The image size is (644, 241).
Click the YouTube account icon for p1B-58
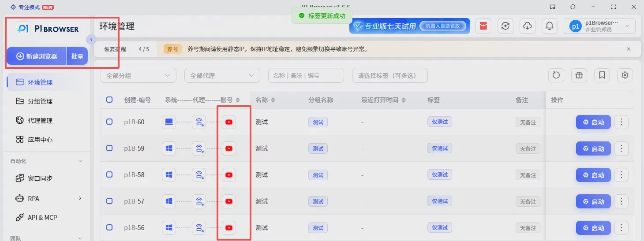[x=229, y=175]
